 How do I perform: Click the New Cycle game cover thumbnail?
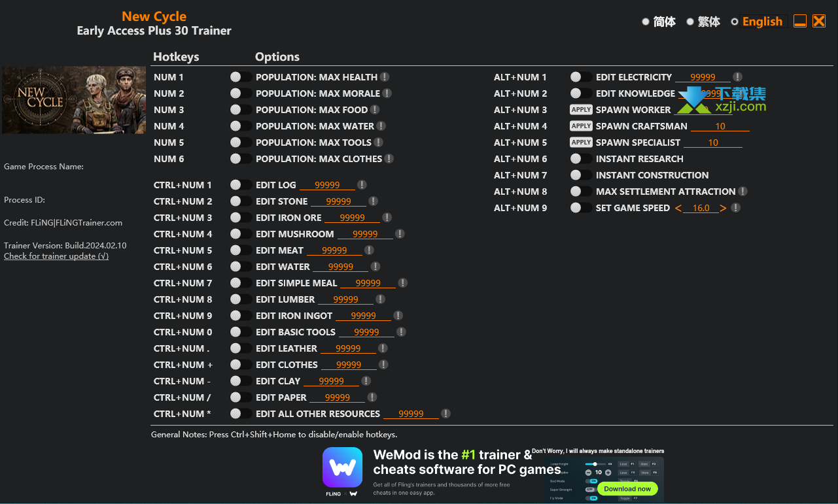[x=74, y=99]
